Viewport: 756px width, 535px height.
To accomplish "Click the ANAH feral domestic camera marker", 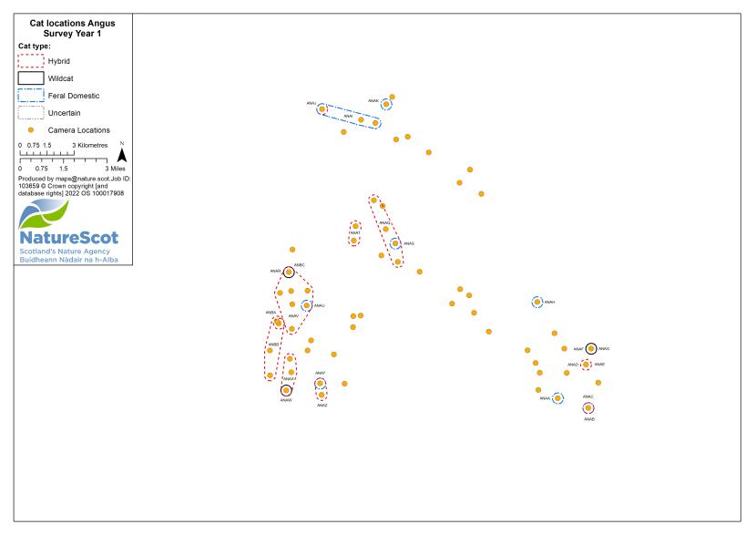I will coord(537,302).
